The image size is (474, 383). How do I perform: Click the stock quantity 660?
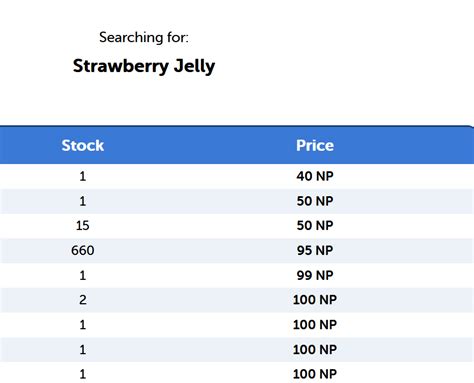point(83,250)
